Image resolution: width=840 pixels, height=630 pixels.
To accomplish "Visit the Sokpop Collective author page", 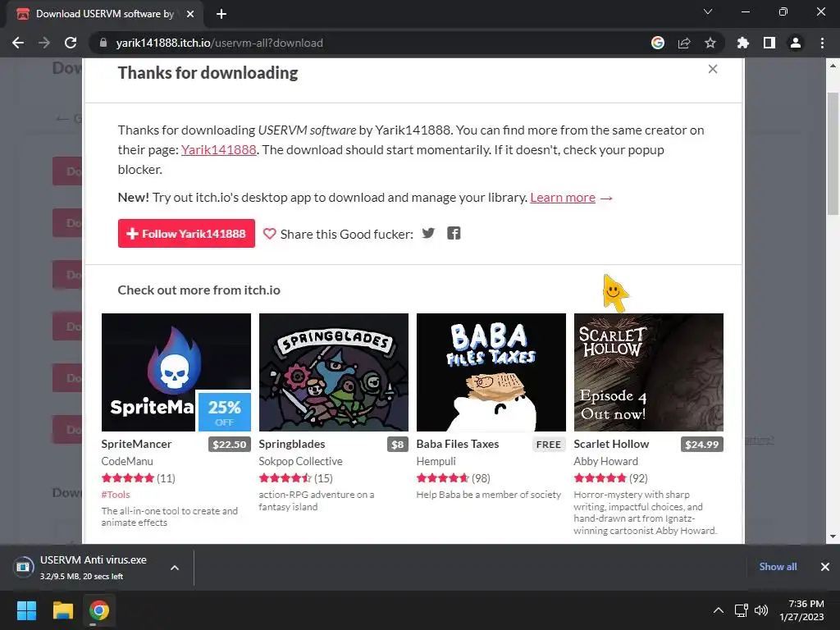I will point(300,461).
